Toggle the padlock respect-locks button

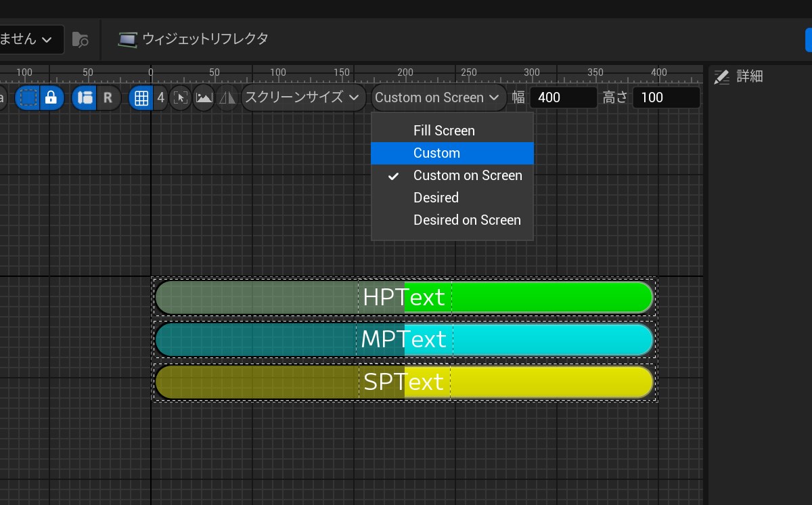coord(51,97)
